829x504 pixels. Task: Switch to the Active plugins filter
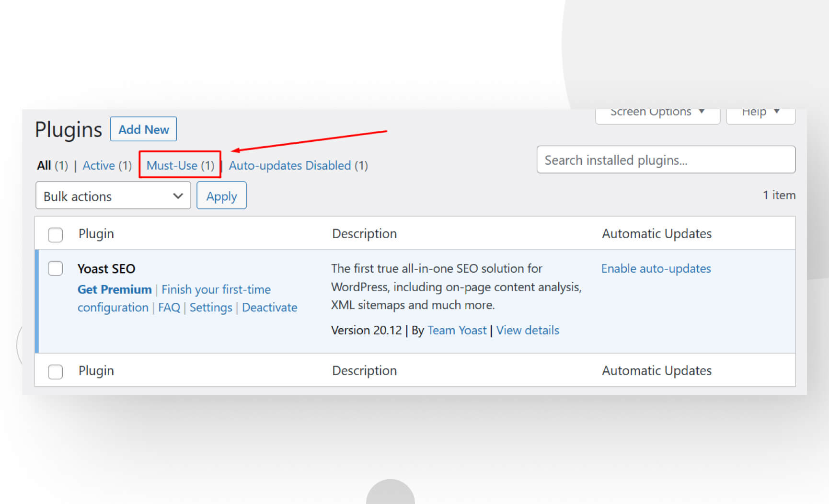coord(99,165)
